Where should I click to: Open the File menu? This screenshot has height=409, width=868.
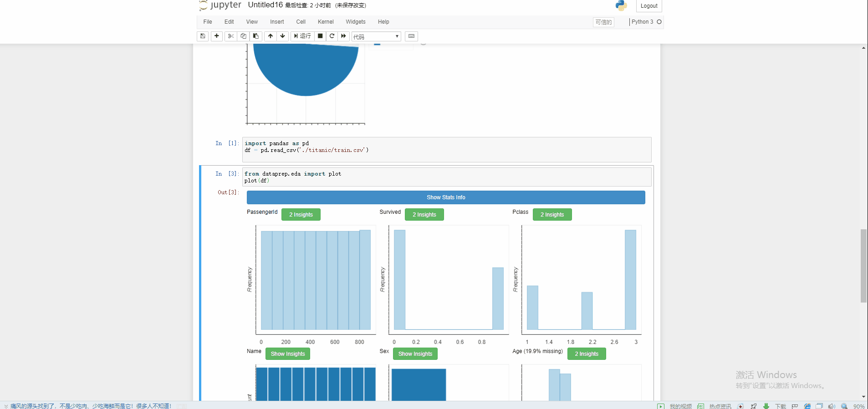pos(208,22)
